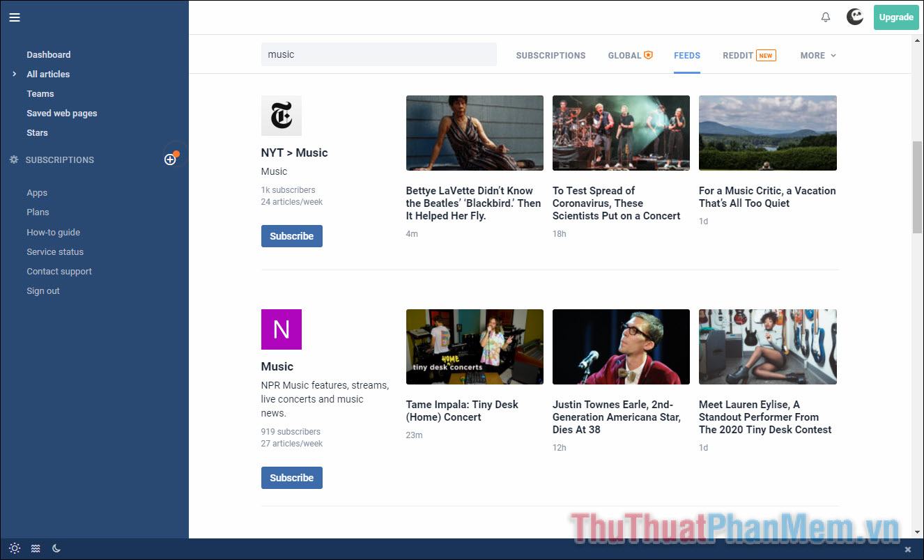This screenshot has width=924, height=560.
Task: Click the NYT Music feed logo
Action: (x=282, y=116)
